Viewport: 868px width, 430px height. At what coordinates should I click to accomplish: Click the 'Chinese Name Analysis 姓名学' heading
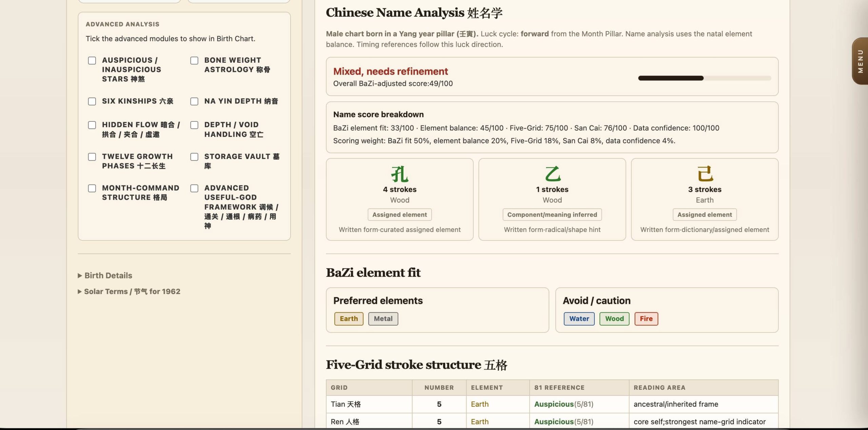[x=414, y=13]
